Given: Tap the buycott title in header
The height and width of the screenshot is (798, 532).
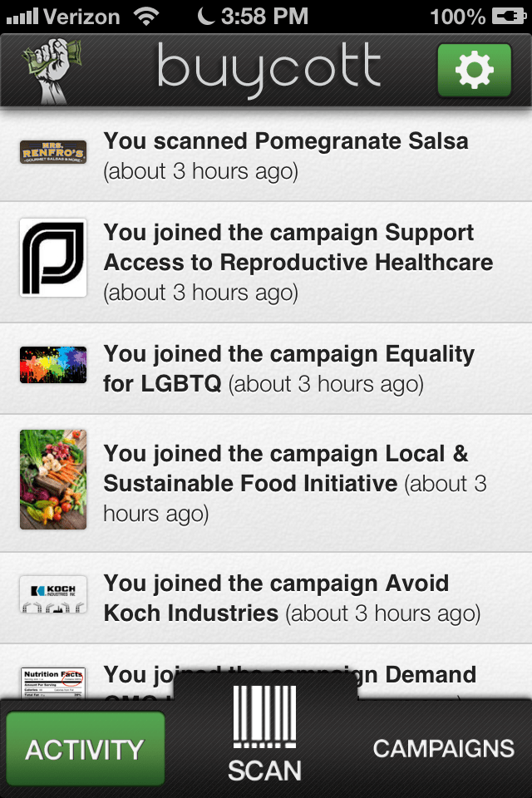Looking at the screenshot, I should pyautogui.click(x=268, y=71).
